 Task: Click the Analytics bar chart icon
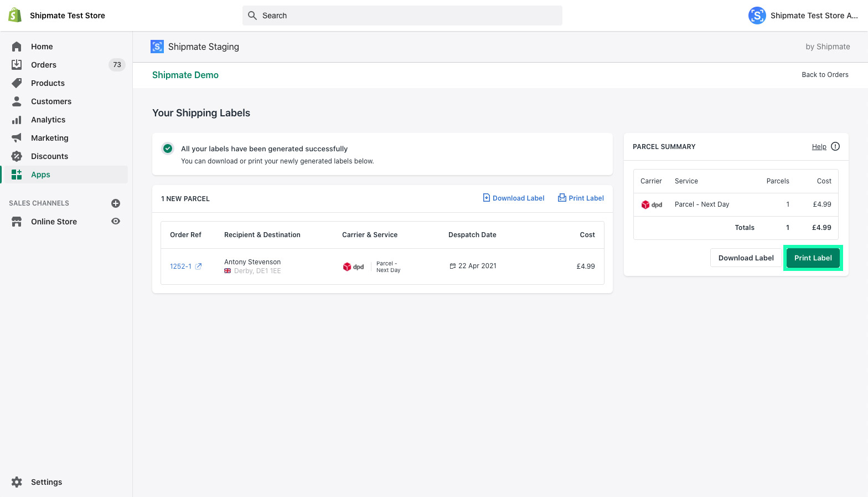[x=17, y=120]
